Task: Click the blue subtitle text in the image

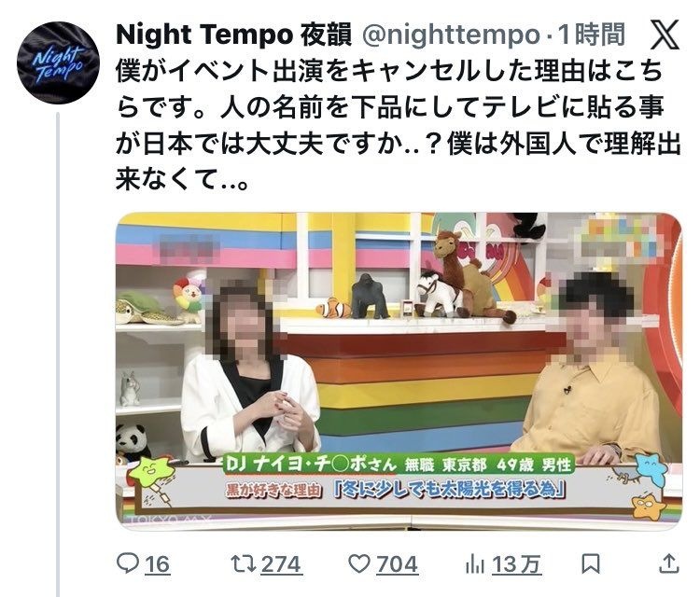Action: (450, 490)
